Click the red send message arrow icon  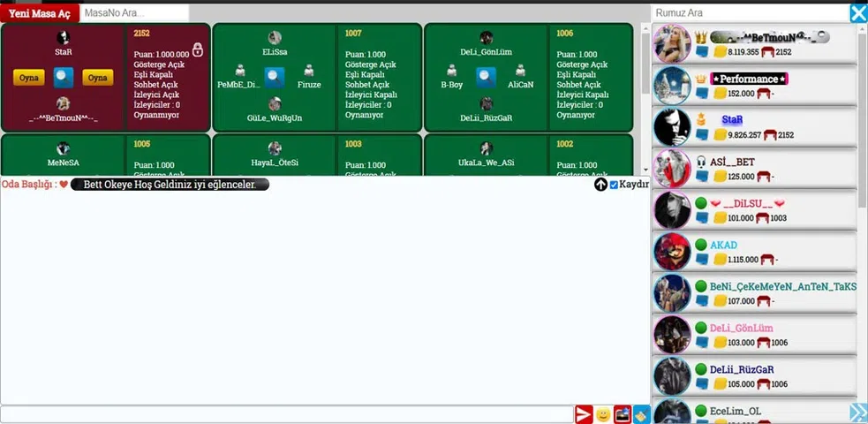tap(584, 414)
